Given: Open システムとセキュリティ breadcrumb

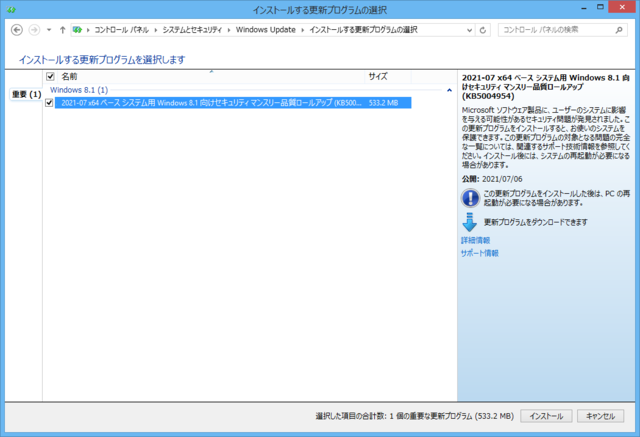Looking at the screenshot, I should pos(192,30).
